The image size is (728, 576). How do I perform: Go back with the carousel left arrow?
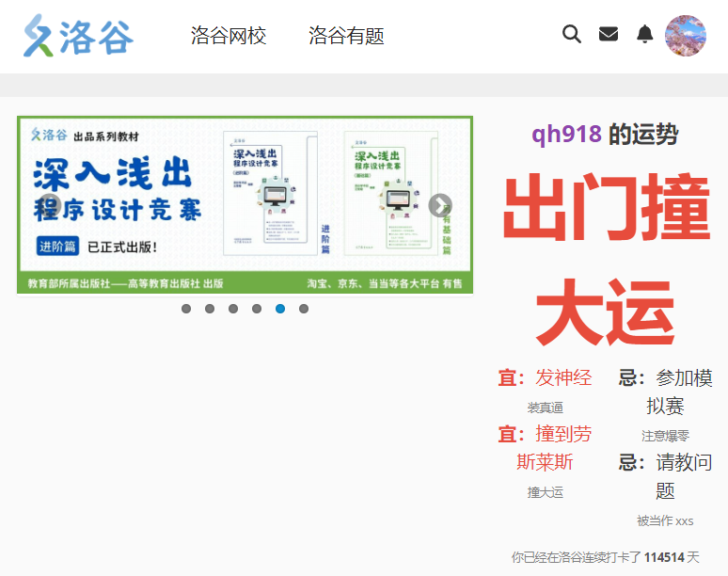[50, 205]
